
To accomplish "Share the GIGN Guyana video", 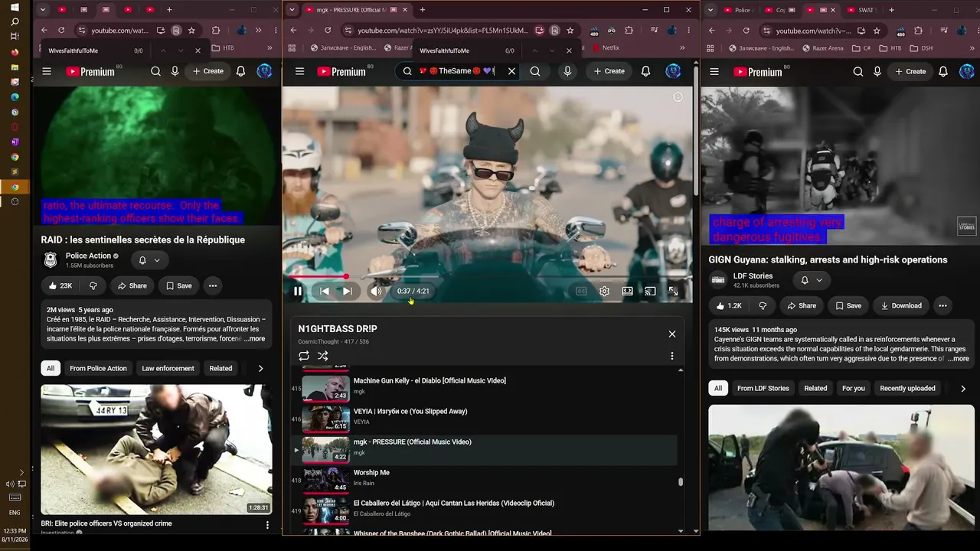I will click(801, 305).
